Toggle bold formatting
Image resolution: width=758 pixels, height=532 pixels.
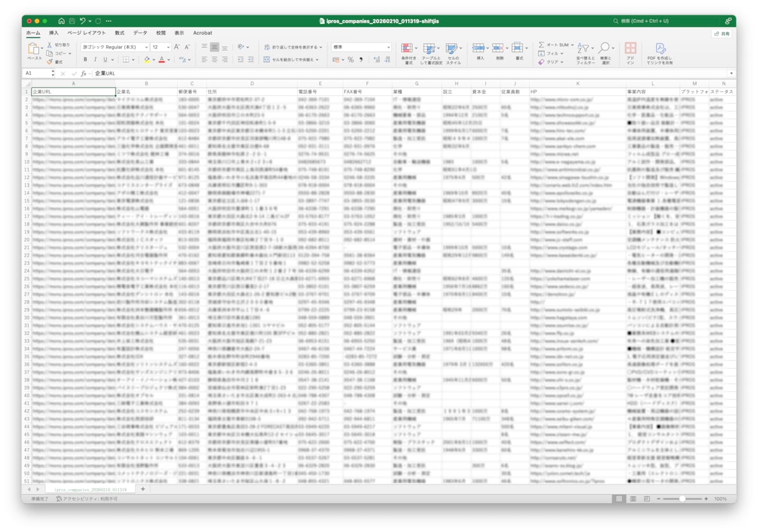[x=86, y=60]
